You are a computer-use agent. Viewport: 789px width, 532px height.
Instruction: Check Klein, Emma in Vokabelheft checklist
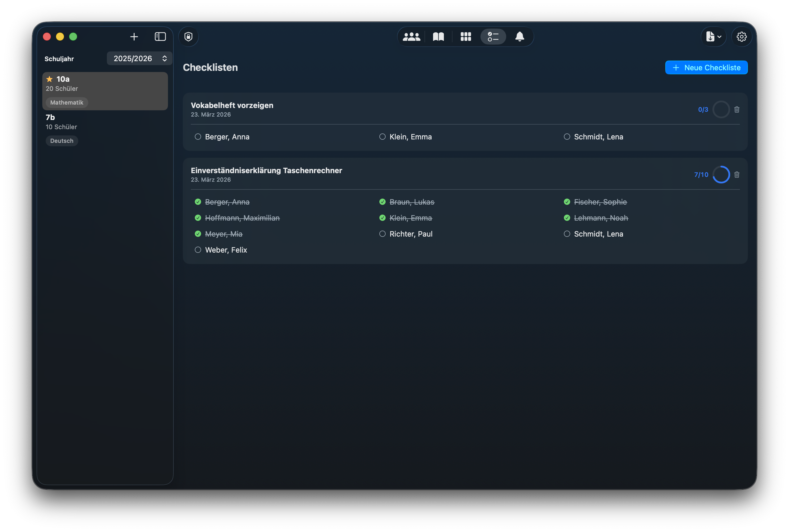(x=382, y=137)
